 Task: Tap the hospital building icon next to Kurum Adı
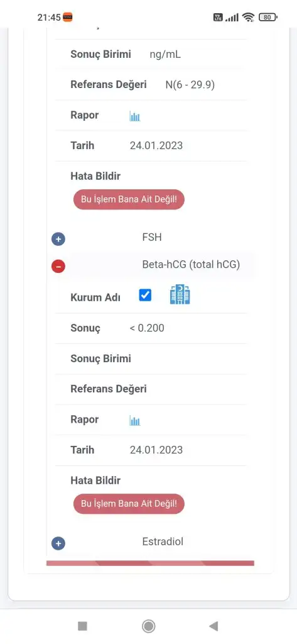[180, 295]
